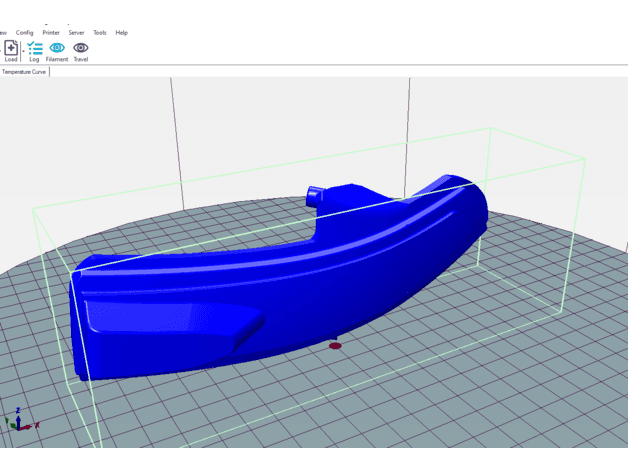Switch to the Temperature Curve tab
Screen dimensions: 628x472
pos(24,72)
